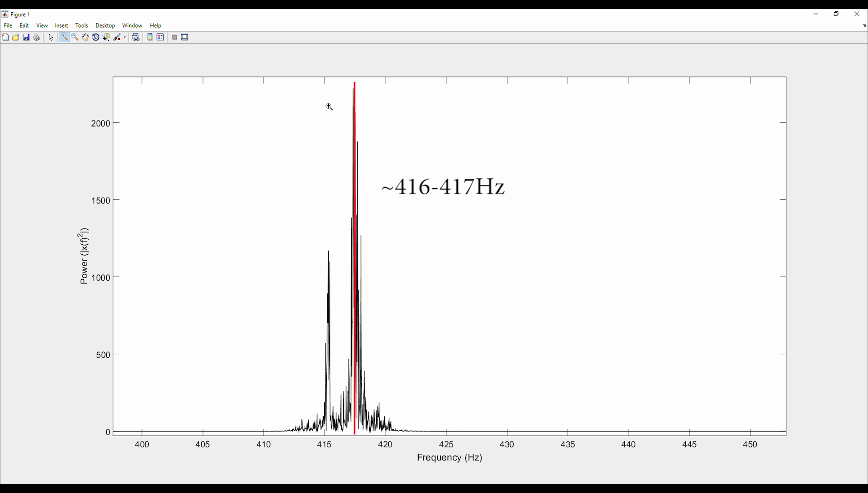Hide plot tools with the gray square icon

(x=175, y=38)
